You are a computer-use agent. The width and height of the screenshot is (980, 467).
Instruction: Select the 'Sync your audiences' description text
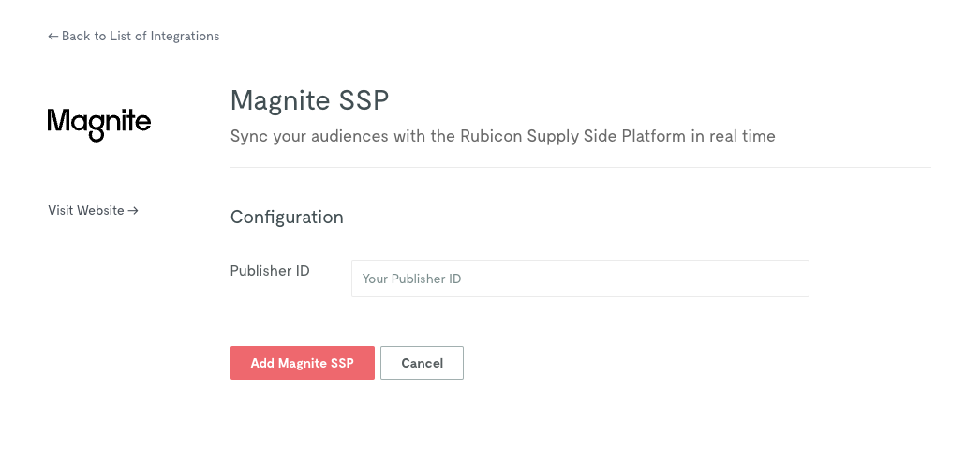(502, 136)
